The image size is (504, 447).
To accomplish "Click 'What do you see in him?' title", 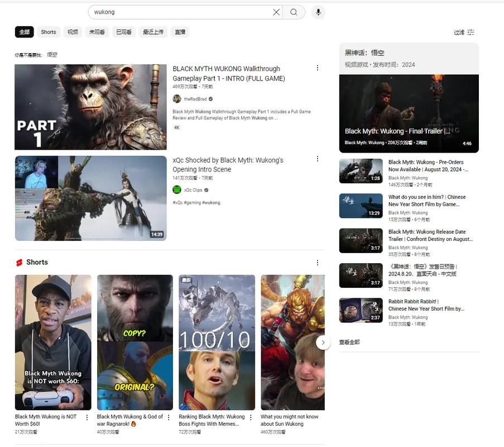I will pos(427,201).
